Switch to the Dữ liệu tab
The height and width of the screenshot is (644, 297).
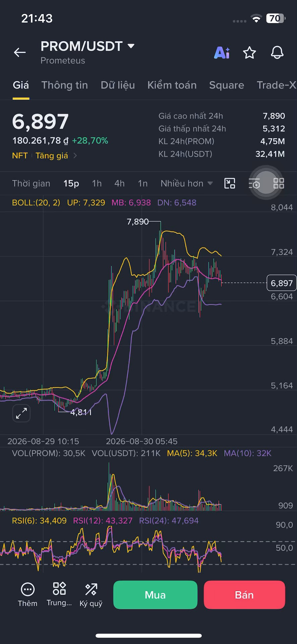118,85
